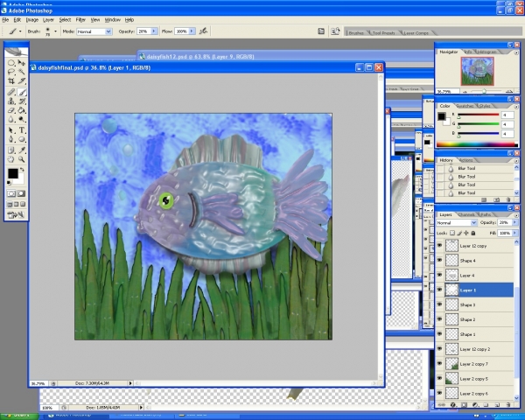
Task: Select the Hand tool
Action: (x=11, y=159)
